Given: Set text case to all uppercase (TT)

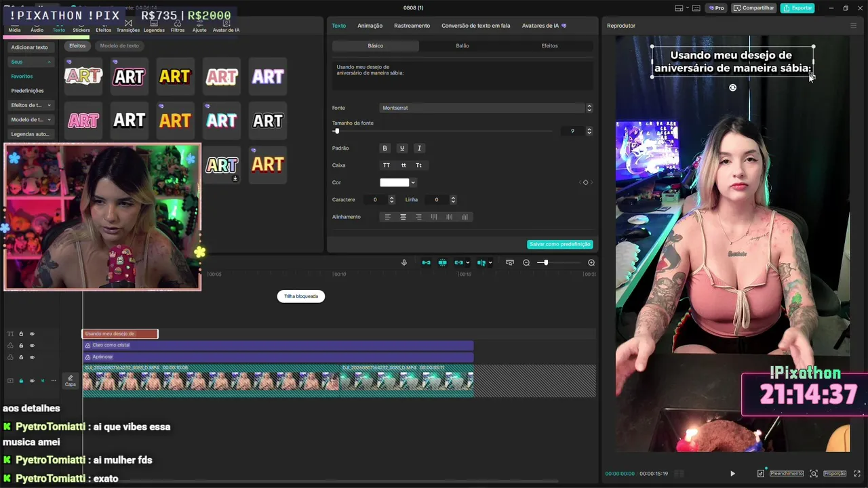Looking at the screenshot, I should coord(387,165).
